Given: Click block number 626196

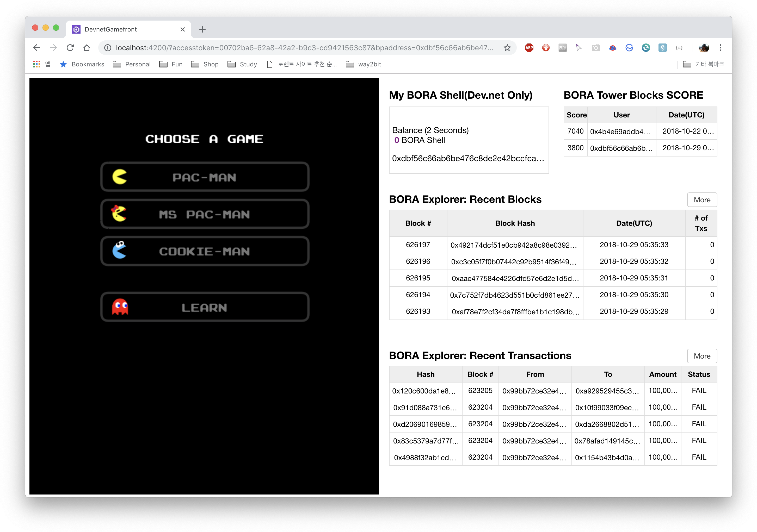Looking at the screenshot, I should click(418, 261).
